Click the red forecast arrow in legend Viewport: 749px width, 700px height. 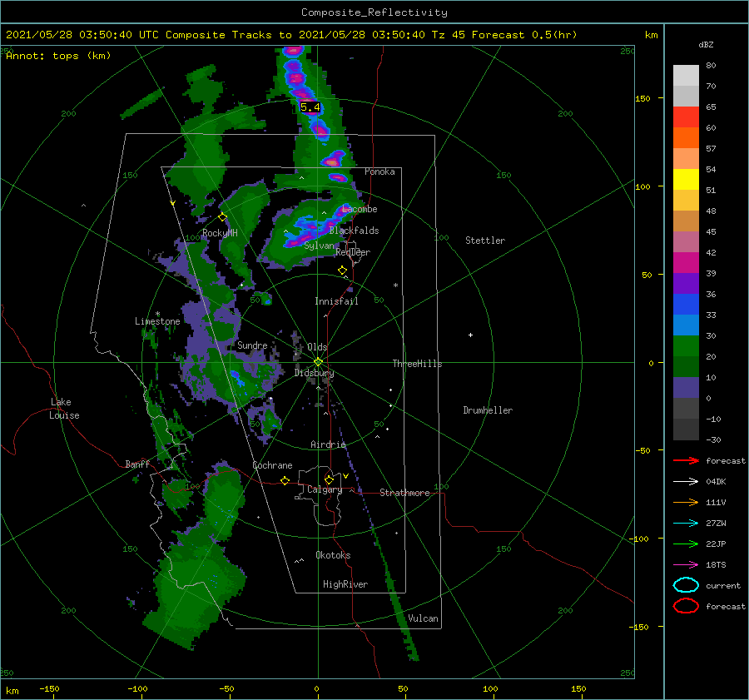coord(686,460)
